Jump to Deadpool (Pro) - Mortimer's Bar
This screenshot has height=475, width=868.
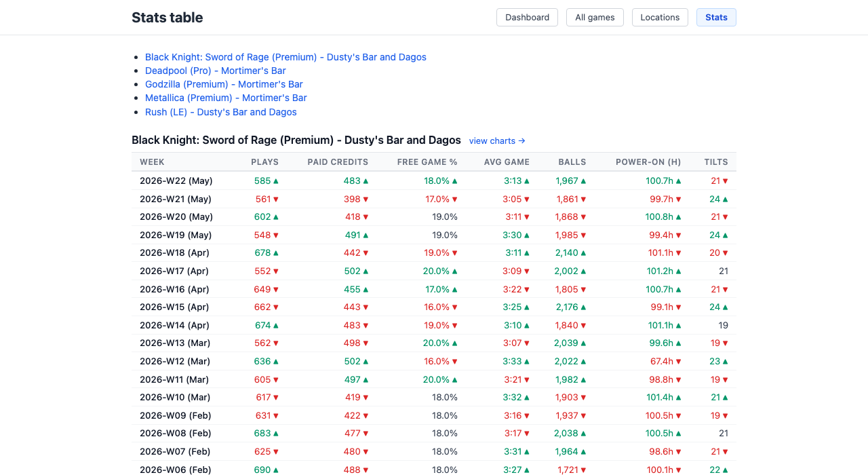[x=216, y=71]
